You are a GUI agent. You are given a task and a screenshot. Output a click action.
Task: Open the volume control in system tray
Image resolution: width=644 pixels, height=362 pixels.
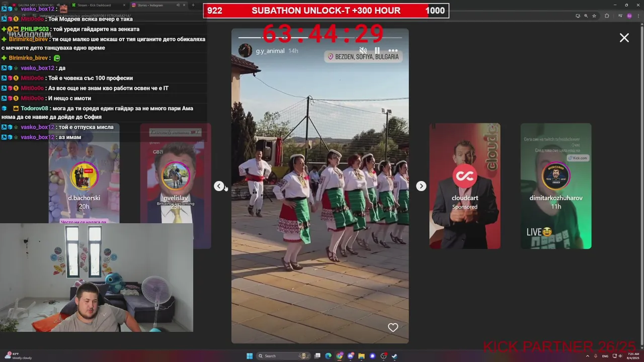tap(620, 356)
